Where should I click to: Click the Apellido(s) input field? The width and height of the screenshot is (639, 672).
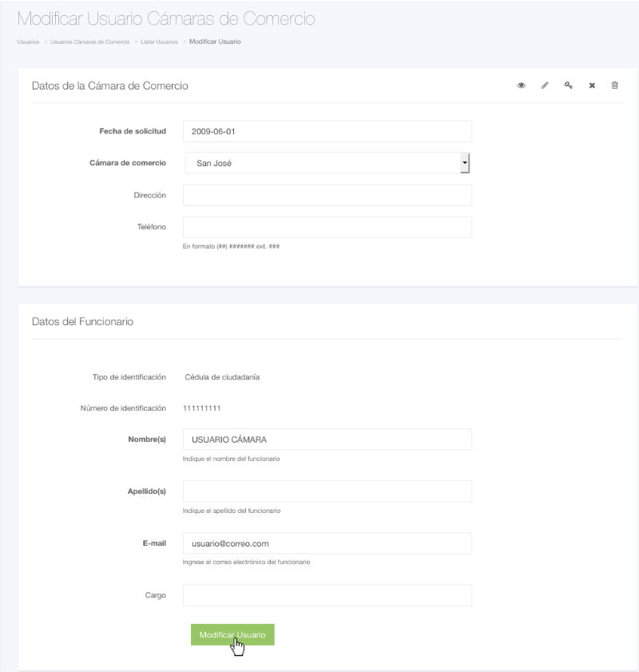point(327,491)
